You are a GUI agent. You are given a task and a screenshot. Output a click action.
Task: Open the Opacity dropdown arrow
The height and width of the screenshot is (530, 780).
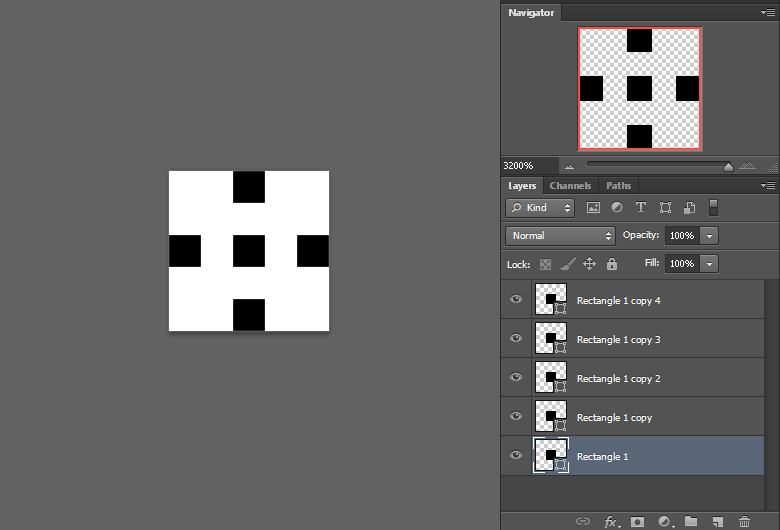point(709,236)
